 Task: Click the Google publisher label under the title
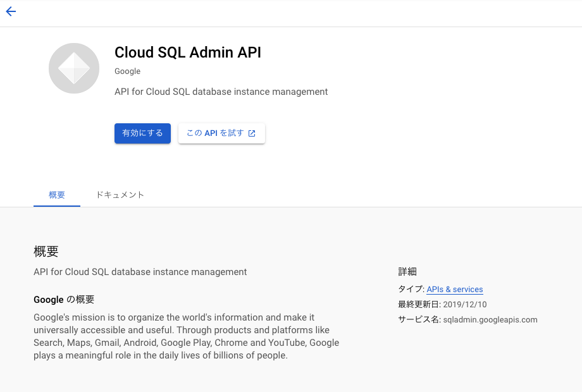(127, 71)
